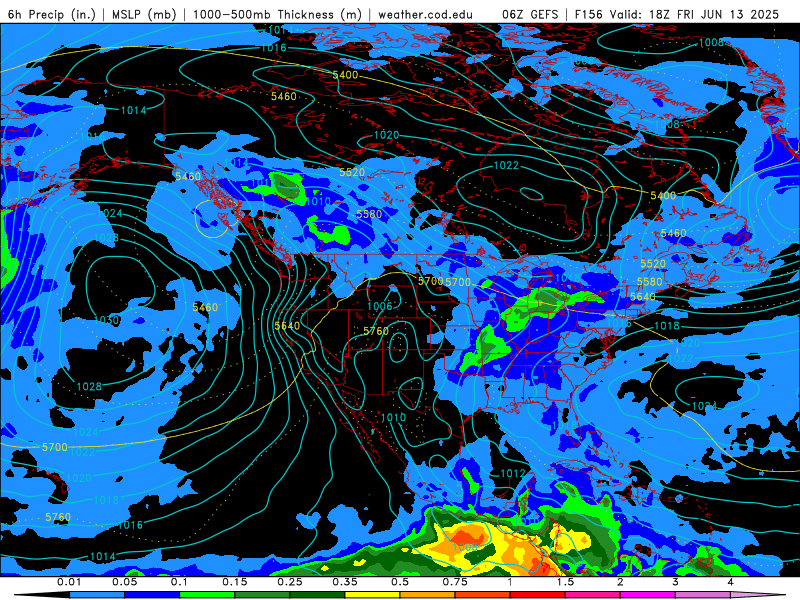Screen dimensions: 800x600
Task: Click the orchid 3–4 legend swatch
Action: 703,595
